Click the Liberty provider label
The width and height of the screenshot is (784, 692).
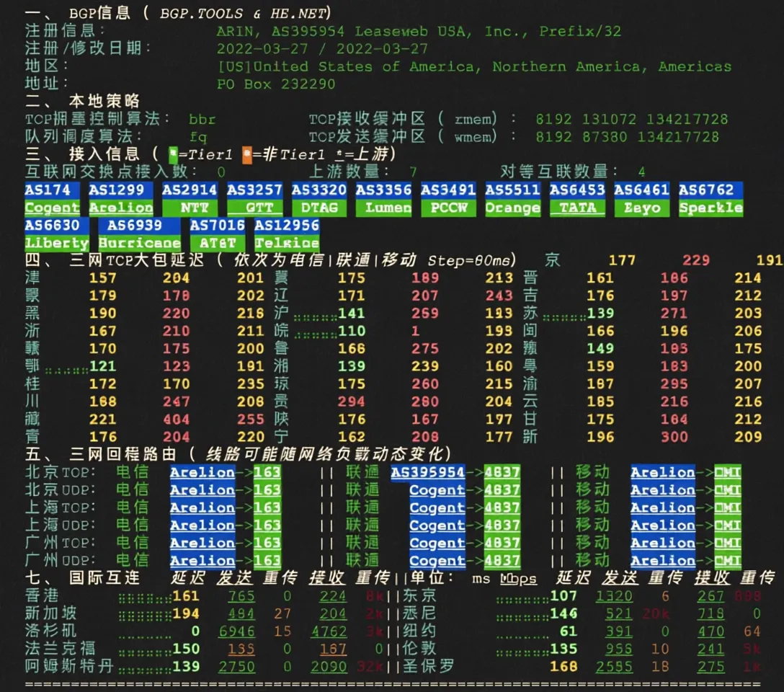[x=56, y=243]
